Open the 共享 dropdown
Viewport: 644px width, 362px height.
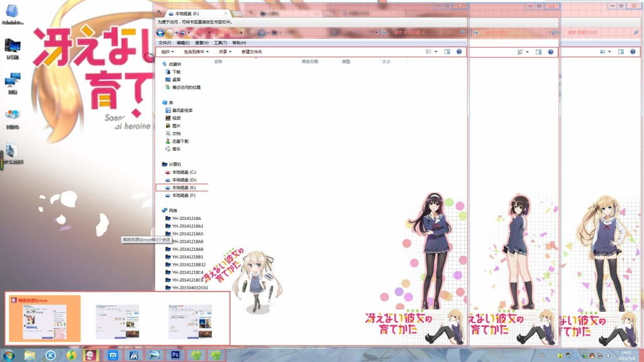point(225,52)
